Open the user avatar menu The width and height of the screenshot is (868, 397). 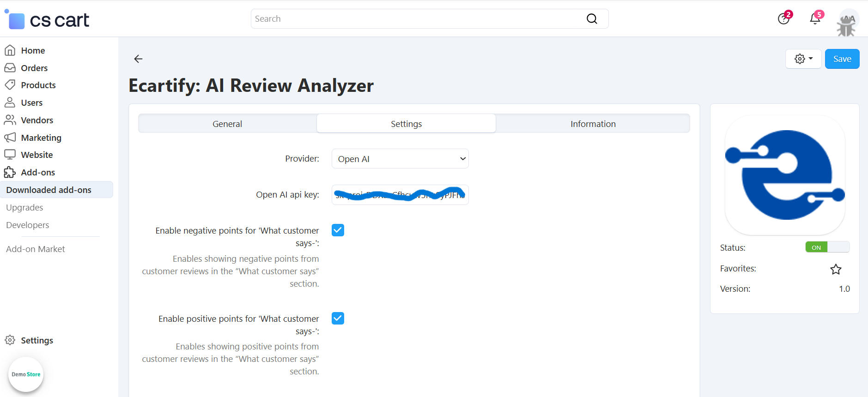(x=848, y=21)
